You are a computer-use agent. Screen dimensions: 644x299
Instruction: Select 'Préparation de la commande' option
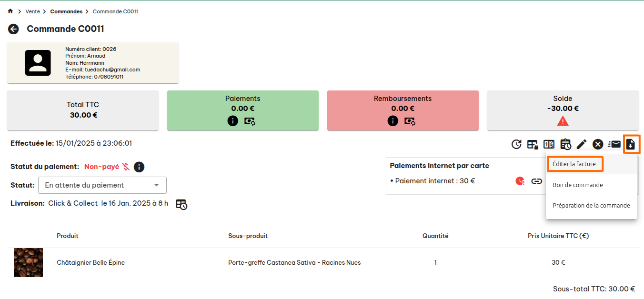(x=591, y=206)
